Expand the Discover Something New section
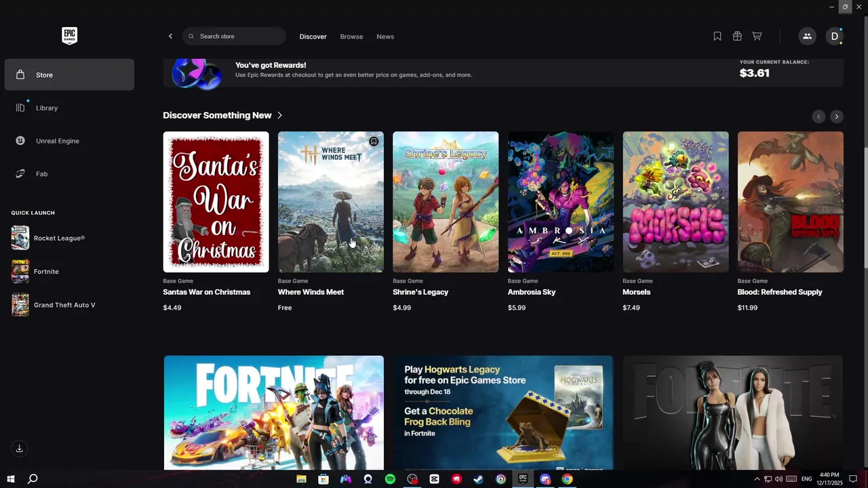 [222, 115]
